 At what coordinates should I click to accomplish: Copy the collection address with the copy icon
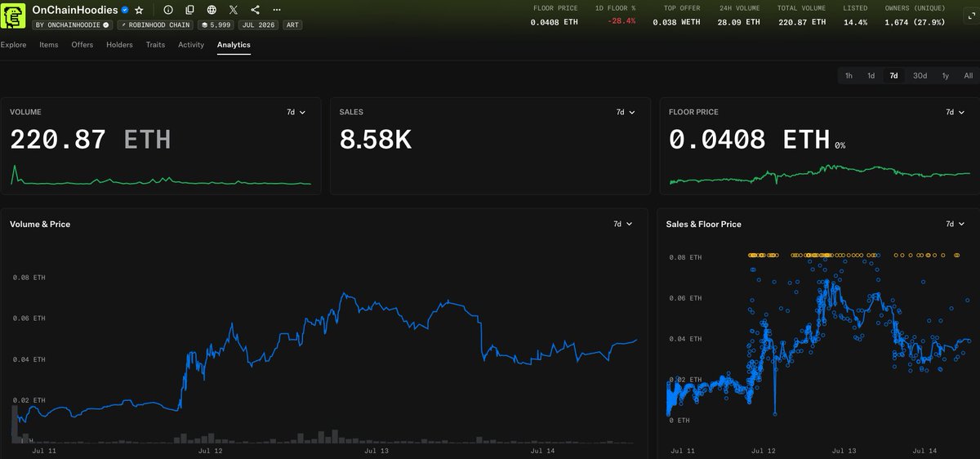click(x=190, y=10)
